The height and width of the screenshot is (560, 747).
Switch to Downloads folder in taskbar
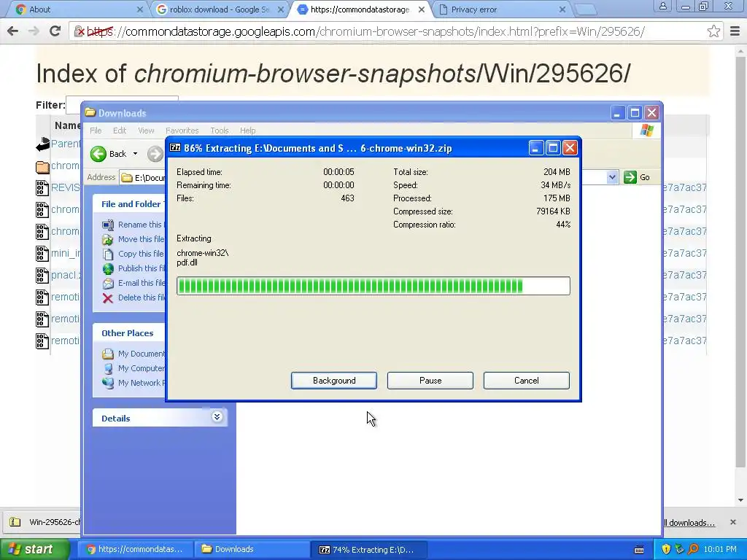(252, 550)
